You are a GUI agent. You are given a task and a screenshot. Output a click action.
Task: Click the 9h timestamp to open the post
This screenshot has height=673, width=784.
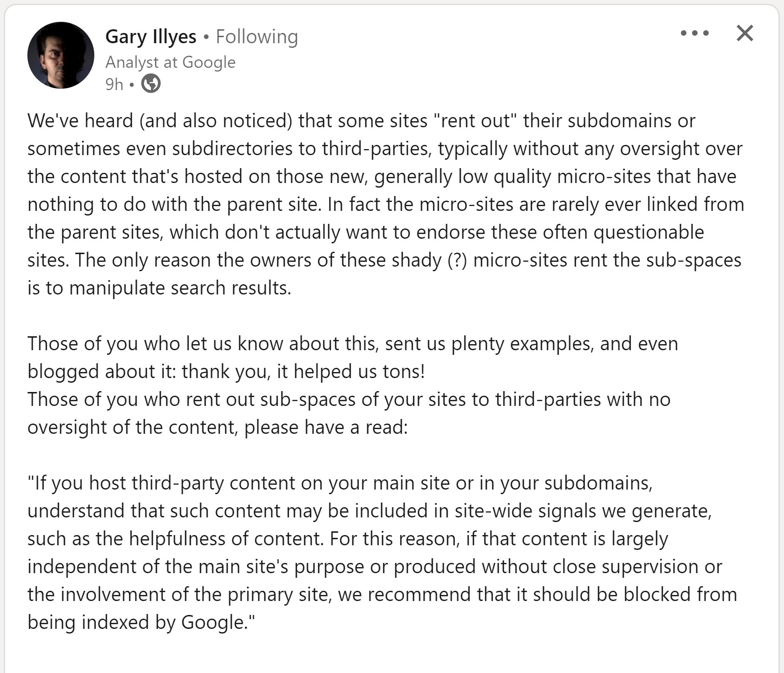tap(114, 85)
